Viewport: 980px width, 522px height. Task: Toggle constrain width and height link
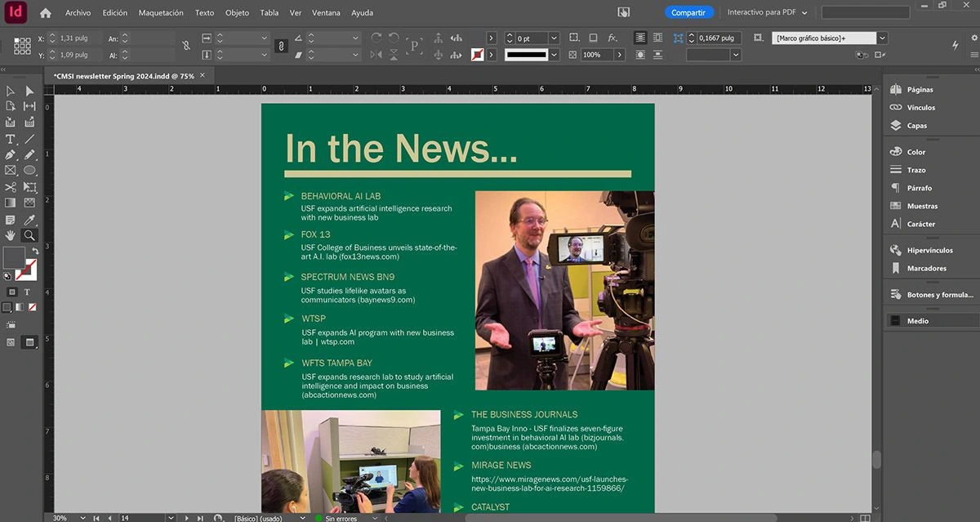(x=186, y=46)
